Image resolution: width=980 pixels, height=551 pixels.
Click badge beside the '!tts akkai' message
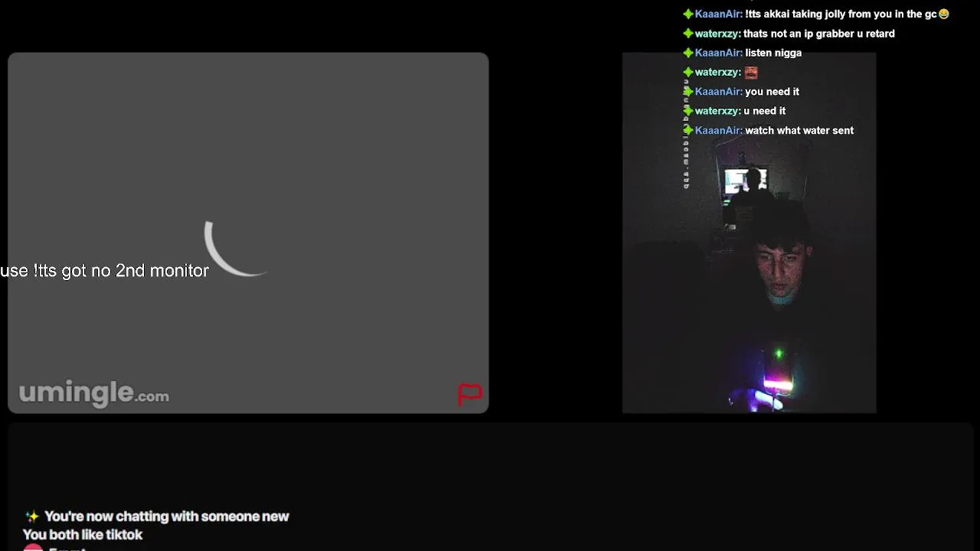688,14
